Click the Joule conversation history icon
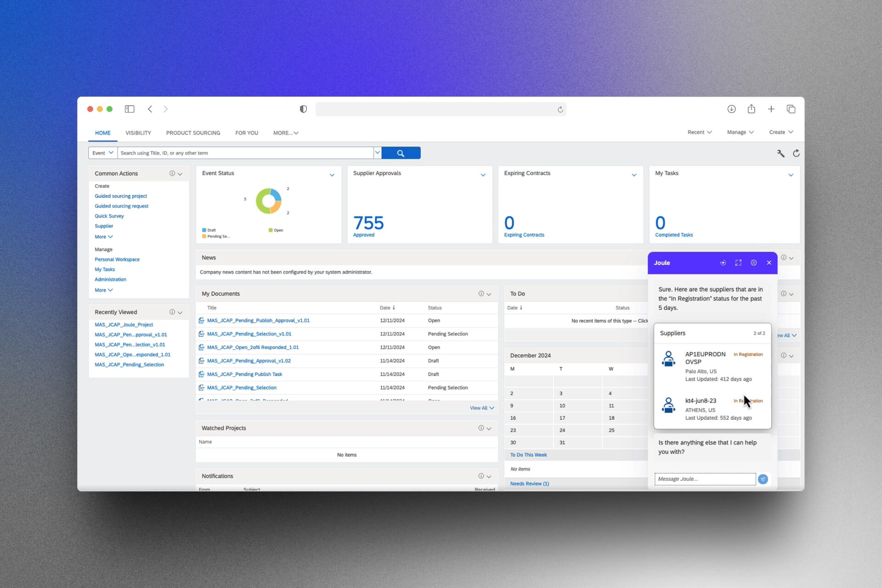 click(723, 263)
